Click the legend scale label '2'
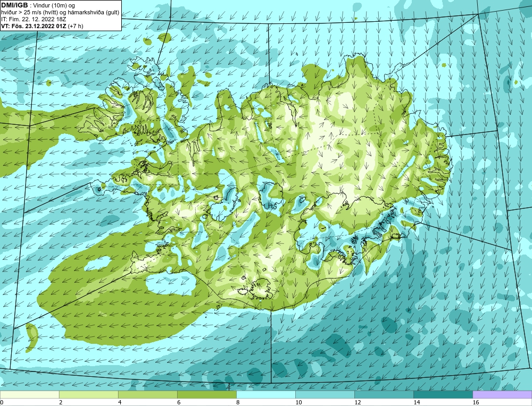This screenshot has width=532, height=406. coord(61,402)
